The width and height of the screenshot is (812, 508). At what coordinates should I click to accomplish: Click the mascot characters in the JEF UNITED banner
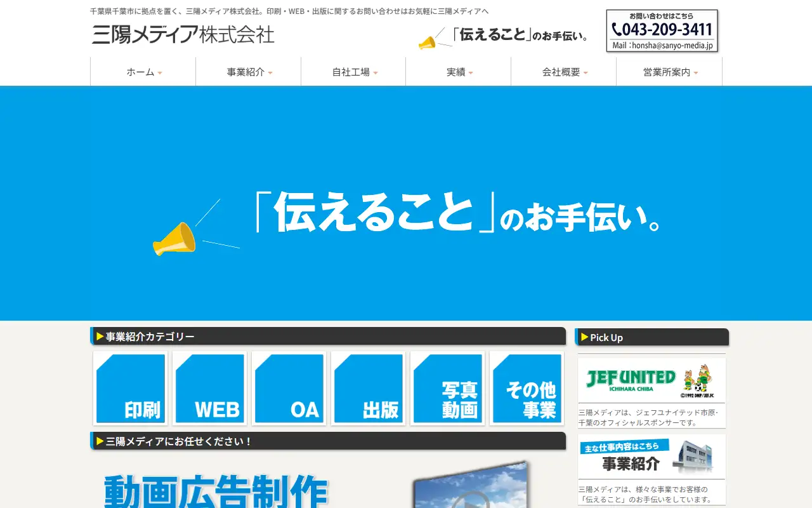tap(697, 379)
